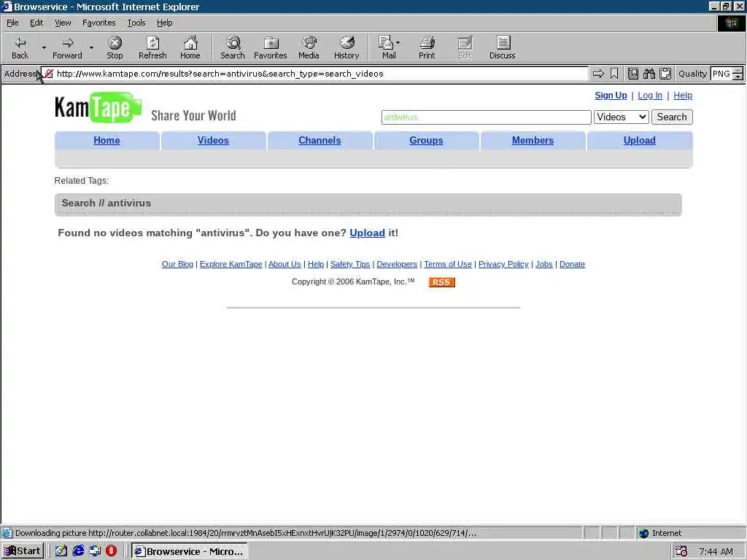Viewport: 747px width, 560px height.
Task: Print the current page
Action: pos(427,47)
